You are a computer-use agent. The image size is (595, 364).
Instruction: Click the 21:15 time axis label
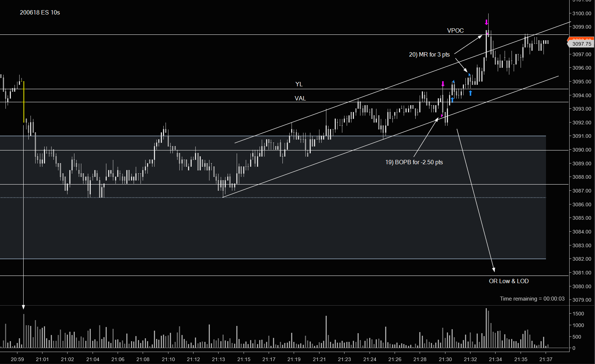244,359
